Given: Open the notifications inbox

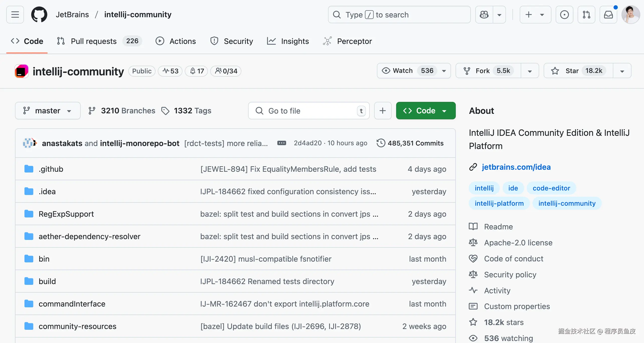Looking at the screenshot, I should pos(608,14).
